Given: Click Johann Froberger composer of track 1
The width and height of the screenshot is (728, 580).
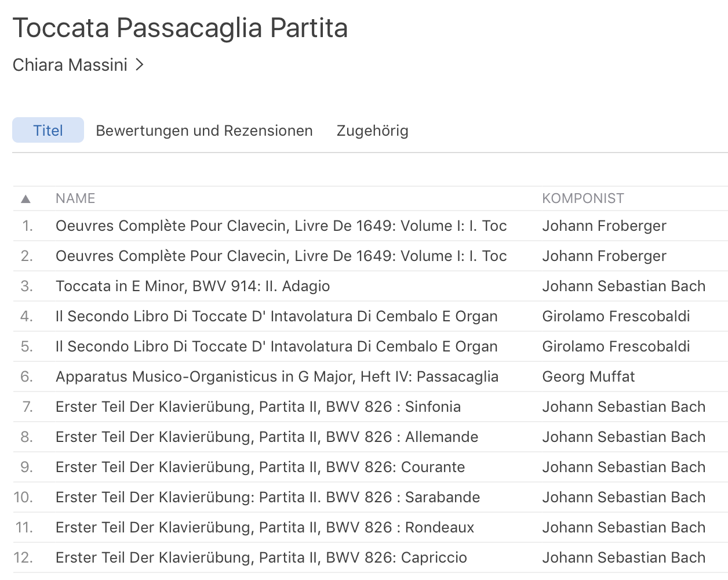Looking at the screenshot, I should click(x=604, y=226).
